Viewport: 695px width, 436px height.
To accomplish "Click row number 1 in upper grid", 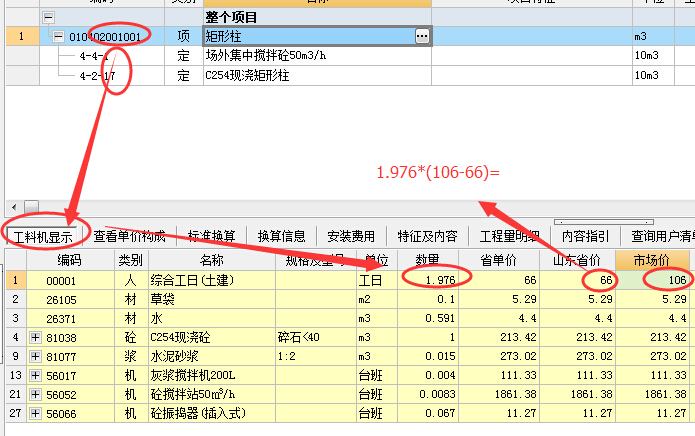I will [21, 36].
